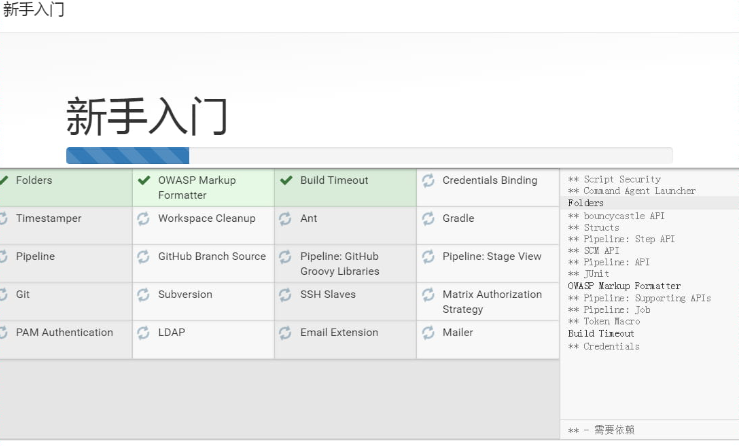739x446 pixels.
Task: Click the Folders entry in install log
Action: click(585, 203)
